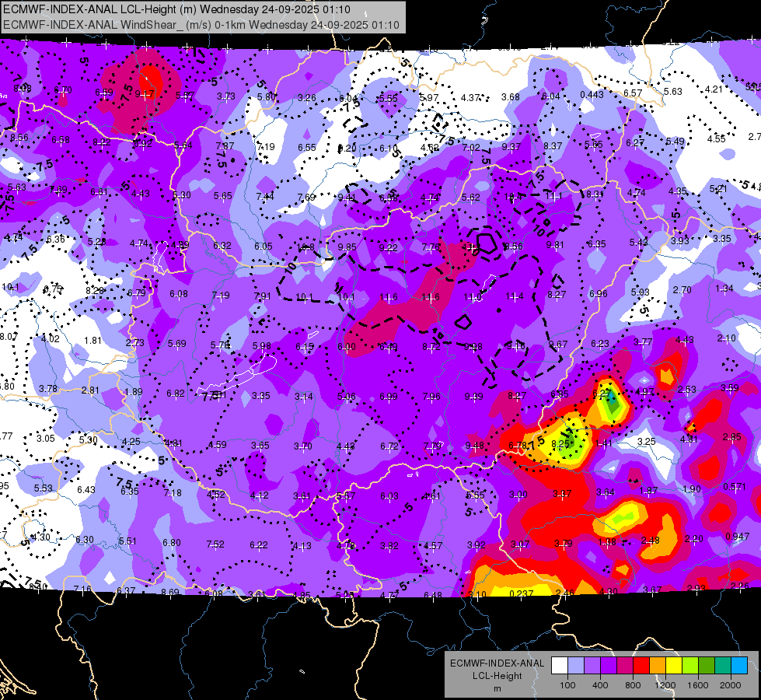Click the 7.52 wind shear value
Viewport: 761px width, 700px height.
(215, 544)
